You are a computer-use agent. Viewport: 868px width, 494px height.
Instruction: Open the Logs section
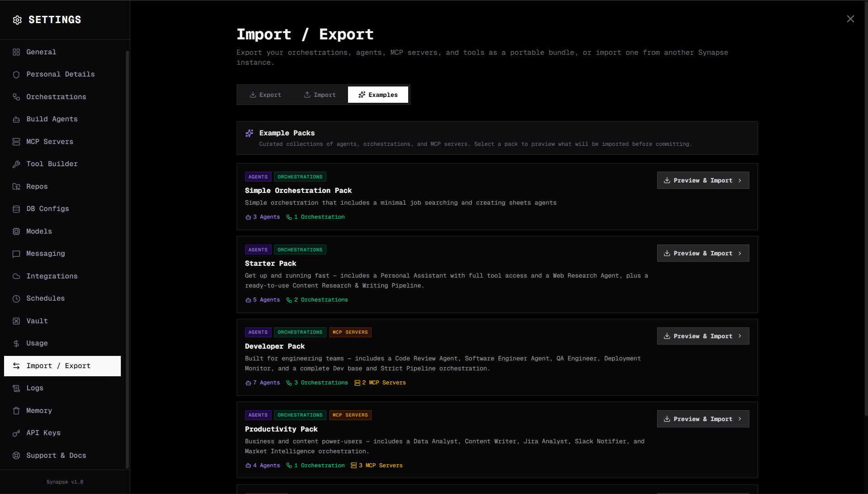[x=62, y=388]
